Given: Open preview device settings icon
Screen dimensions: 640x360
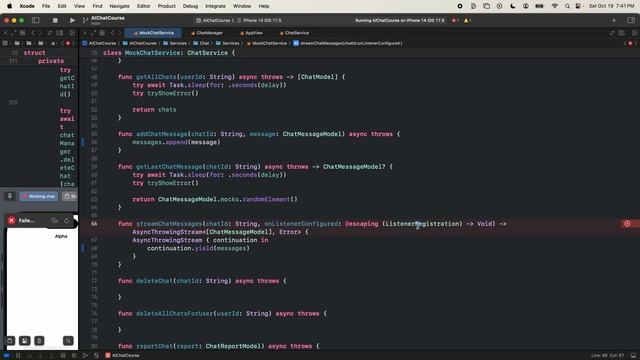Looking at the screenshot, I should (39, 340).
